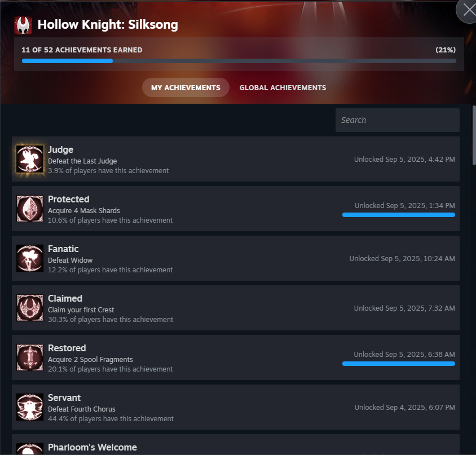This screenshot has height=455, width=476.
Task: Open the Restored spool fragment icon
Action: (x=30, y=357)
